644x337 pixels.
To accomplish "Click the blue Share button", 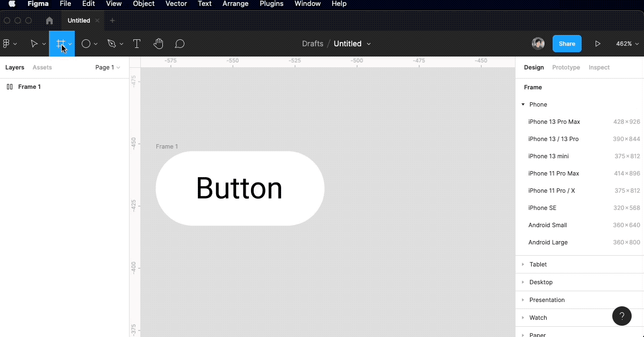I will [567, 44].
